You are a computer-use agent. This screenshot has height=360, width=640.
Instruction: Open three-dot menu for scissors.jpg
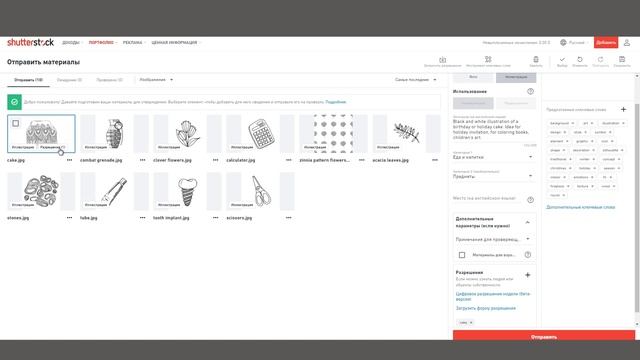pos(289,218)
